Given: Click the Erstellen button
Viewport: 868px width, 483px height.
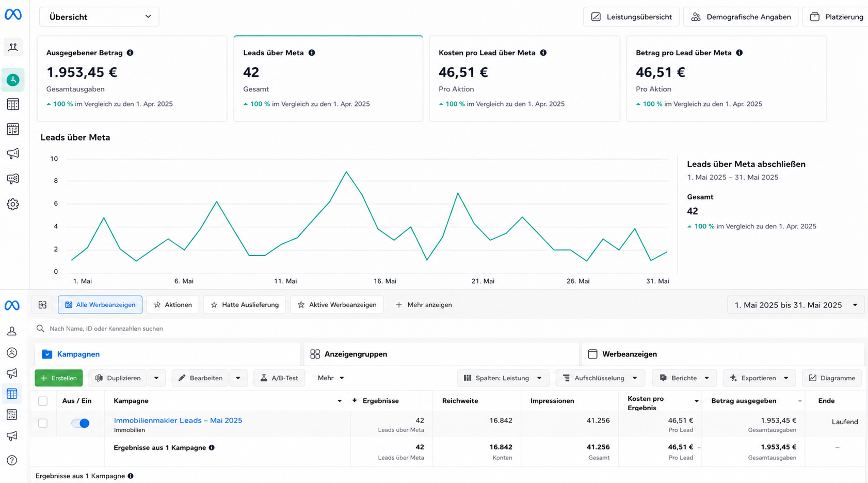Looking at the screenshot, I should point(59,378).
